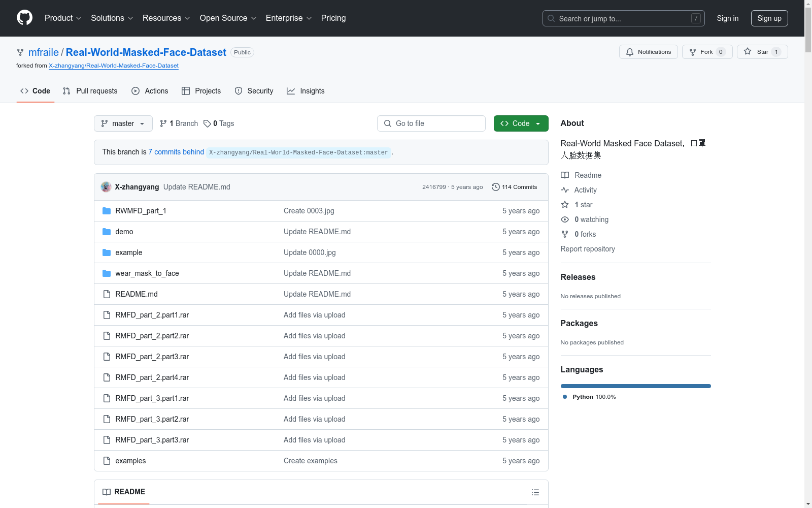Image resolution: width=812 pixels, height=508 pixels.
Task: Click the Python language color dot
Action: click(x=565, y=397)
